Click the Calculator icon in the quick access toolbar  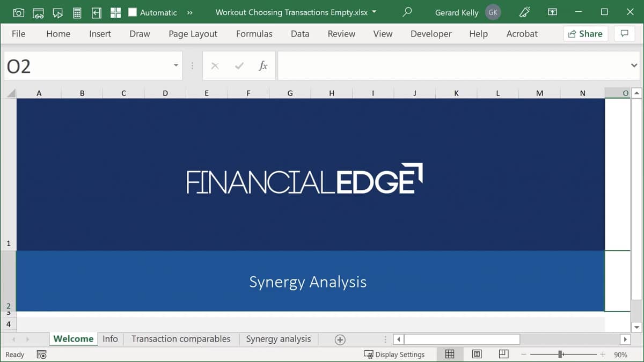click(77, 12)
